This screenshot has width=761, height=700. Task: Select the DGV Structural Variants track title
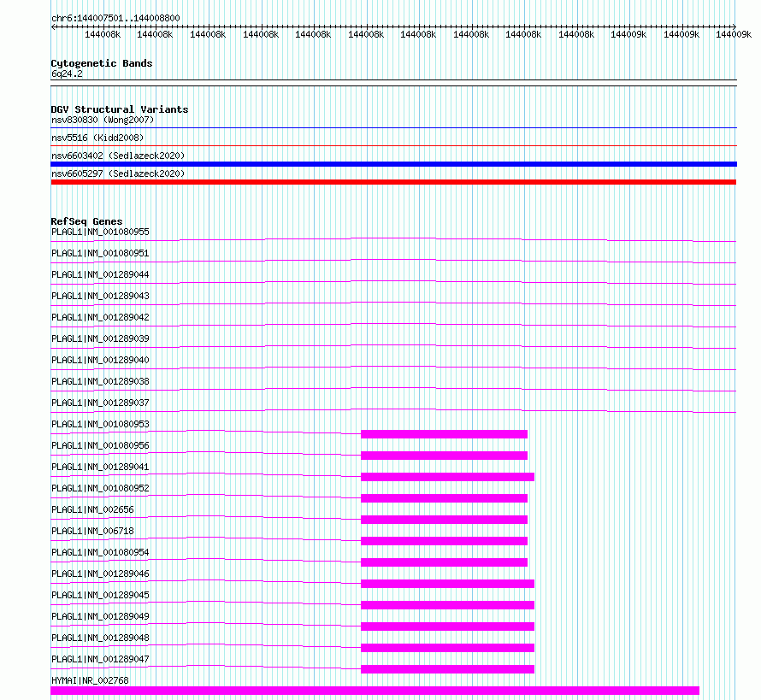click(120, 109)
